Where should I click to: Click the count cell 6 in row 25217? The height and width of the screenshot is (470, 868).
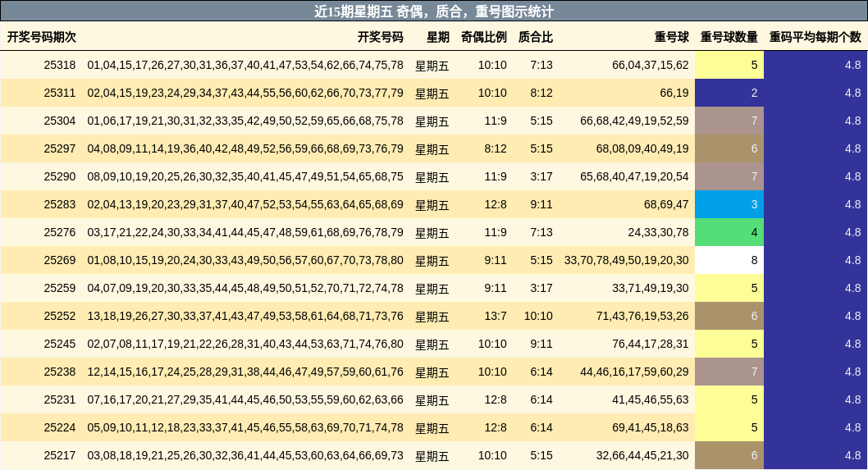pos(729,455)
